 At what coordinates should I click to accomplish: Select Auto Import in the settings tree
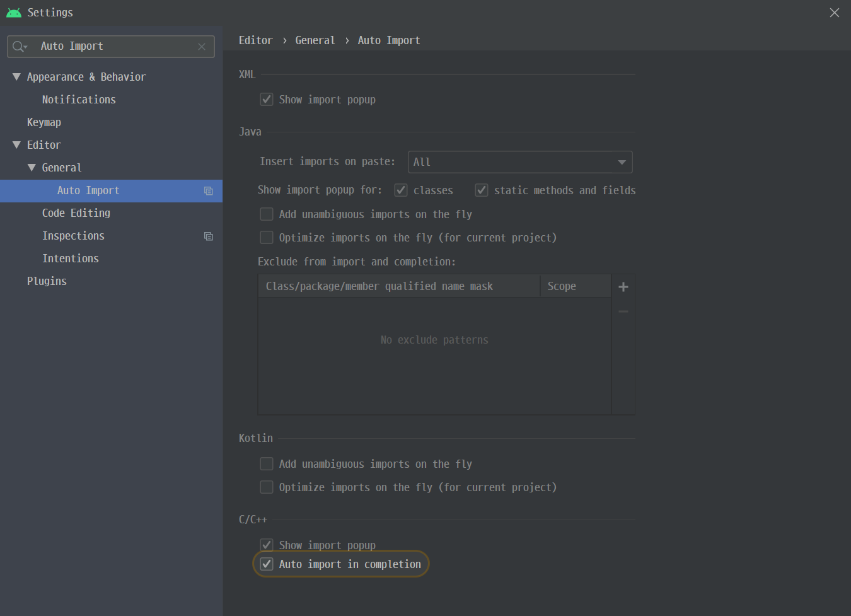click(x=111, y=191)
